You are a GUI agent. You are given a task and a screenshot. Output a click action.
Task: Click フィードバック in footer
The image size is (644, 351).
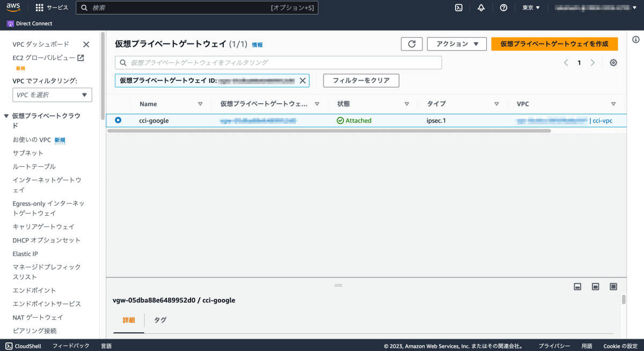(71, 346)
